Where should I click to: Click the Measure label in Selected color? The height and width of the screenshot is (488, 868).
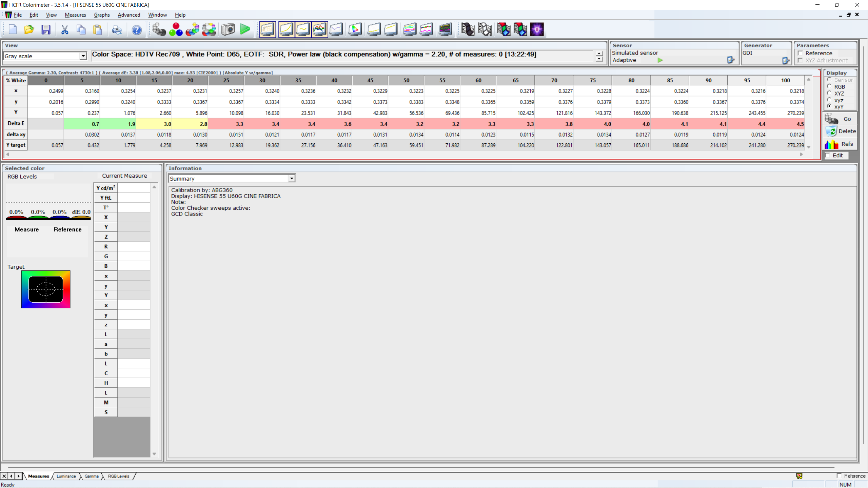pyautogui.click(x=27, y=229)
